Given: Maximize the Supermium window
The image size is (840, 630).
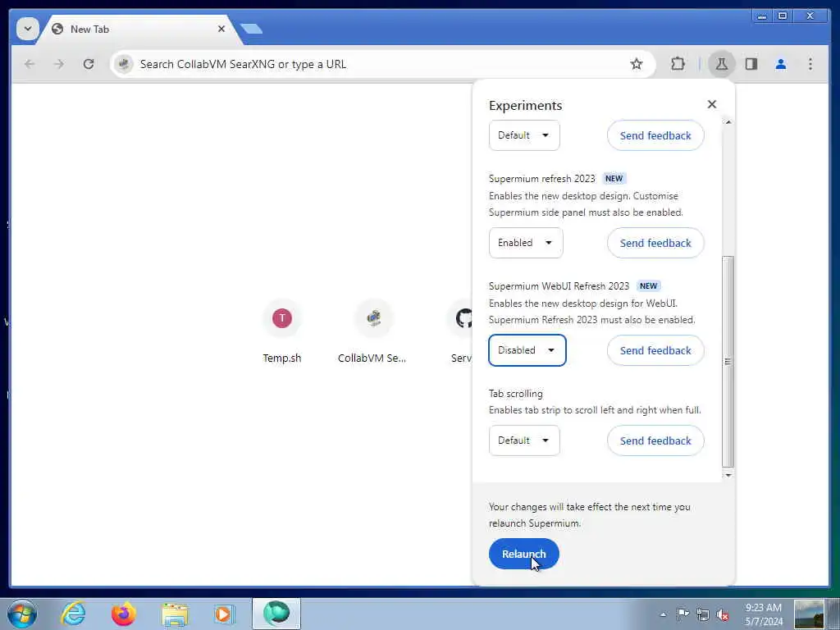Looking at the screenshot, I should 782,16.
